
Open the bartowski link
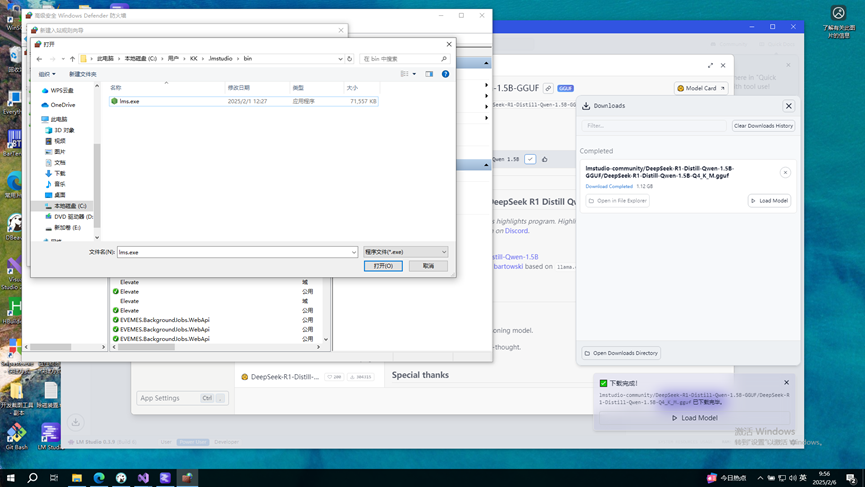508,266
